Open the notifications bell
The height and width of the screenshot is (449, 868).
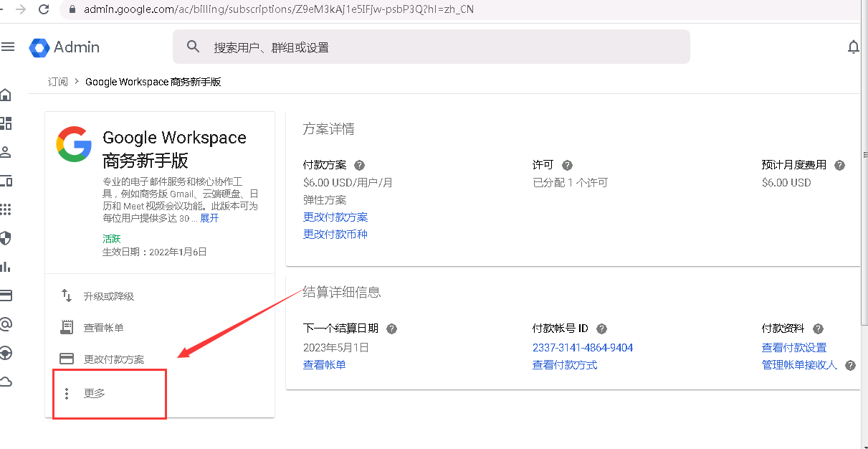pyautogui.click(x=854, y=47)
